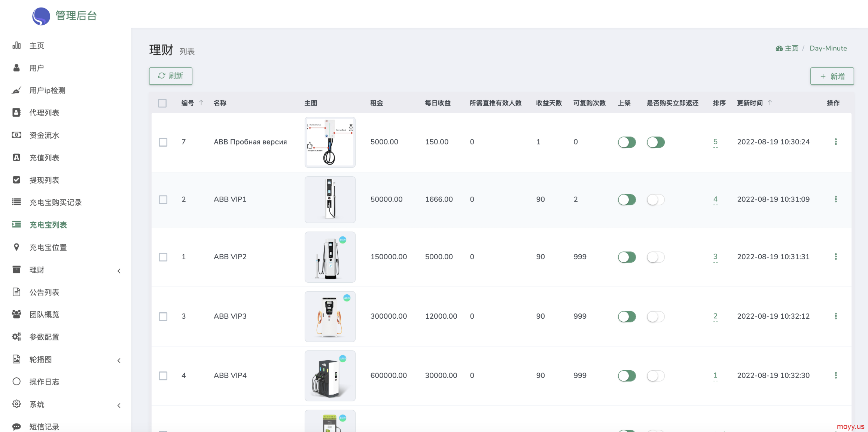Check the row checkbox for ABB VIP2
This screenshot has height=432, width=868.
click(x=163, y=257)
